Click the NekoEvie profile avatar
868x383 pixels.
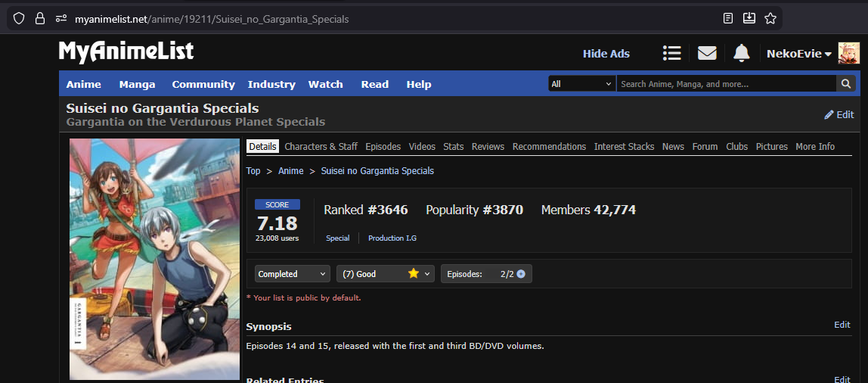(848, 53)
